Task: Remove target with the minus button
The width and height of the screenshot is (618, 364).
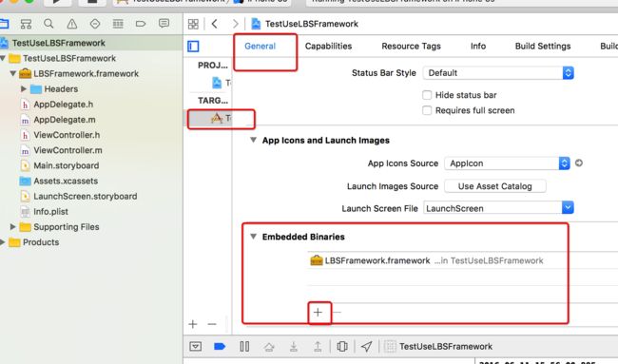Action: 212,324
